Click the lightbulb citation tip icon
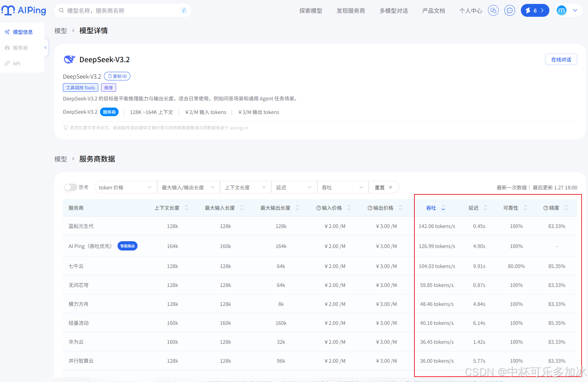Image resolution: width=588 pixels, height=382 pixels. click(66, 128)
